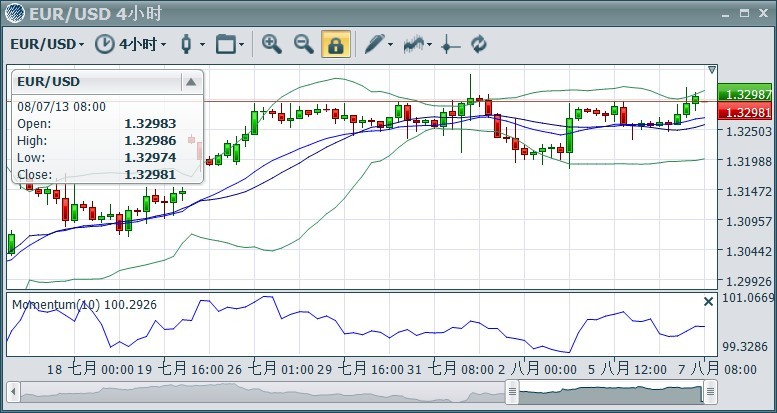This screenshot has height=413, width=777.
Task: Expand the indicators dropdown arrow
Action: [429, 45]
